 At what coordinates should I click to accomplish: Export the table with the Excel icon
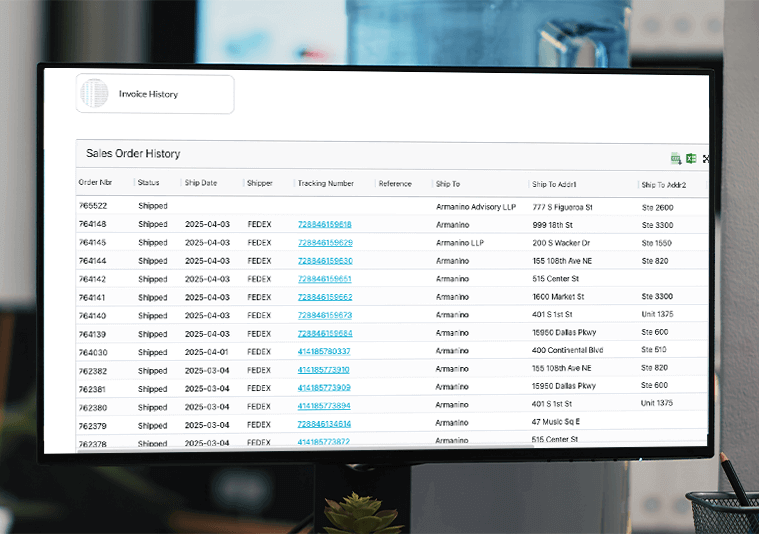(x=690, y=158)
